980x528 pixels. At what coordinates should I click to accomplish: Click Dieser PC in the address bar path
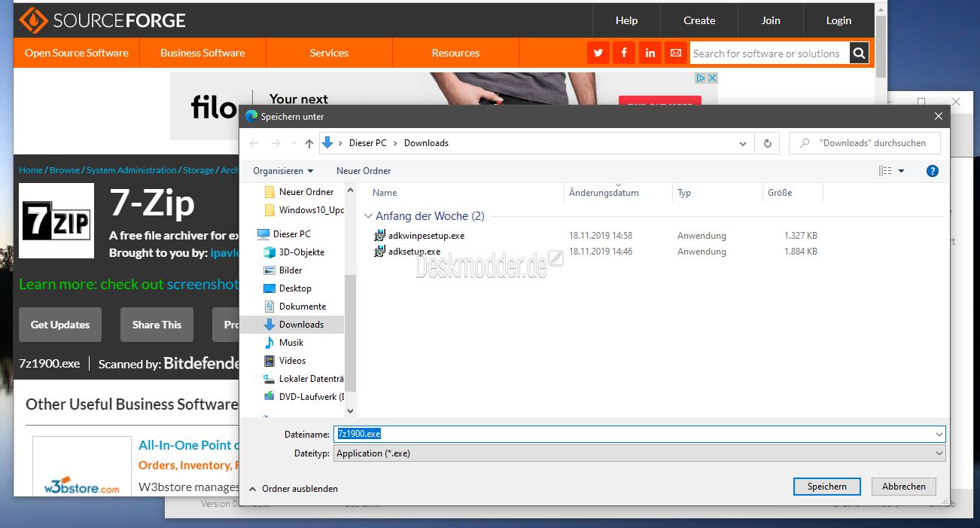click(368, 143)
